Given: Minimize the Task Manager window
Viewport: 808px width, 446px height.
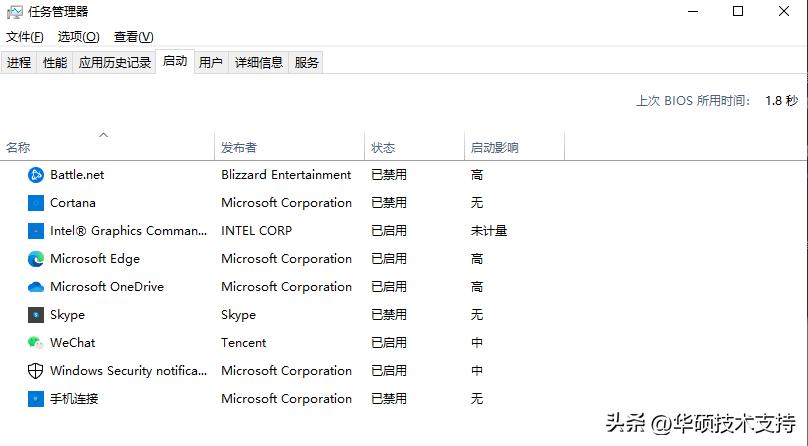Looking at the screenshot, I should [693, 11].
